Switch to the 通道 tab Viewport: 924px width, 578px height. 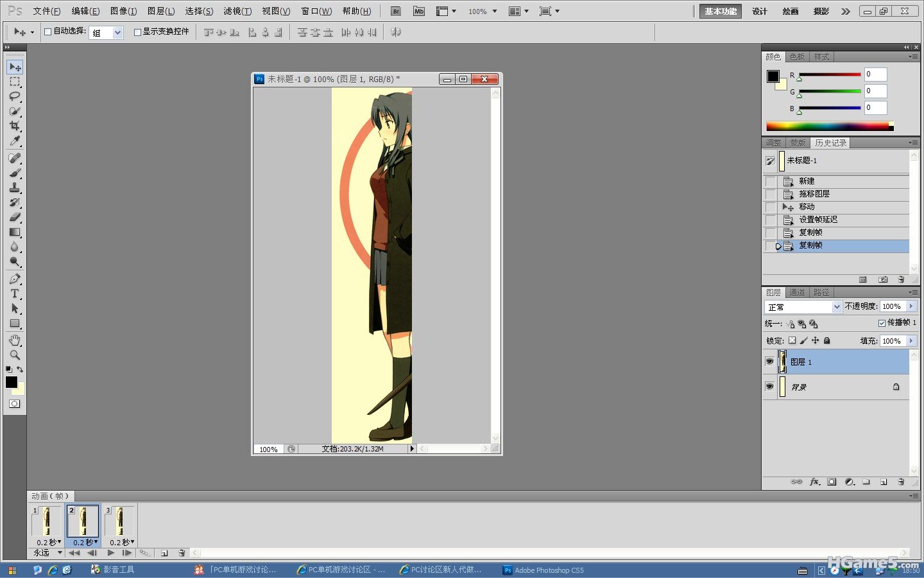point(797,292)
